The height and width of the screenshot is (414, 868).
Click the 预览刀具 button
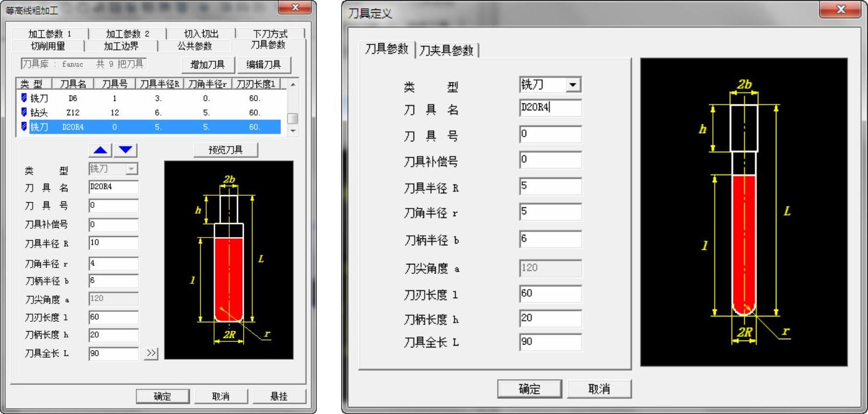click(x=225, y=150)
